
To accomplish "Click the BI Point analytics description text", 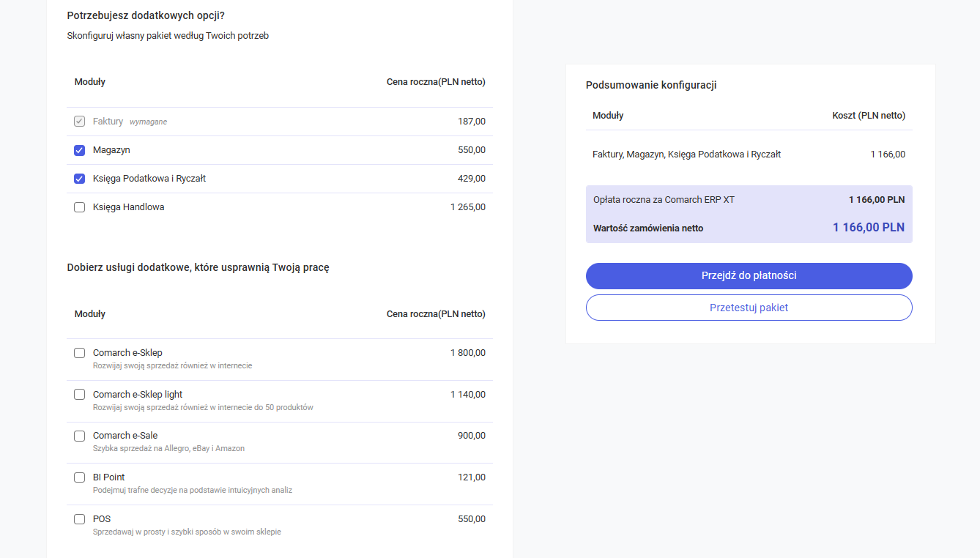I will pos(192,490).
